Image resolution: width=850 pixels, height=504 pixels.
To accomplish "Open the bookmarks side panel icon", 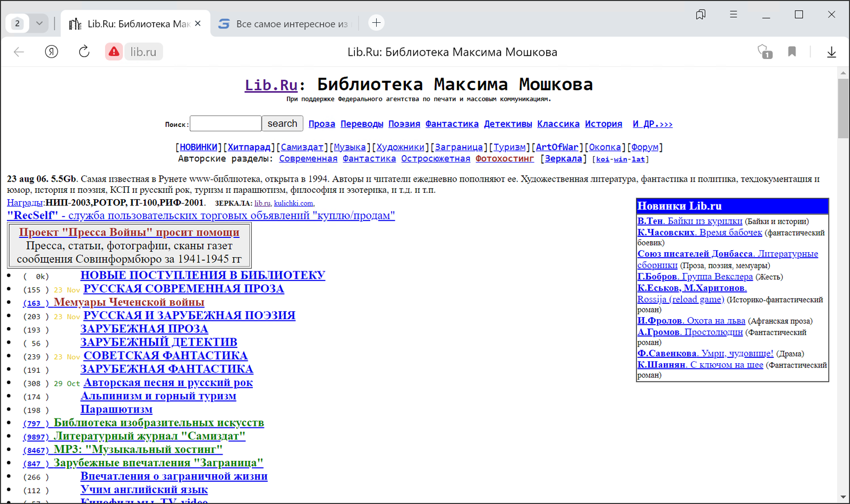I will tap(700, 14).
